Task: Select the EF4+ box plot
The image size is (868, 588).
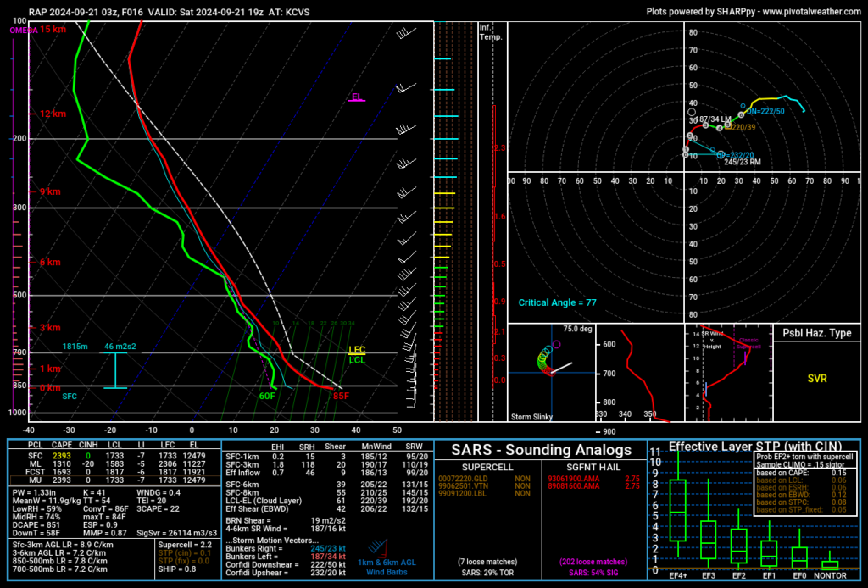Action: (677, 512)
